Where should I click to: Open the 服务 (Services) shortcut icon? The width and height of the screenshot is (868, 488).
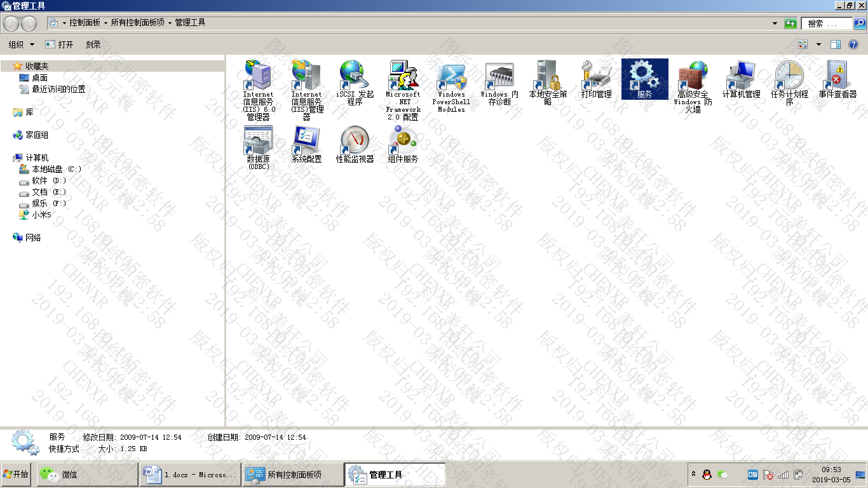click(644, 76)
